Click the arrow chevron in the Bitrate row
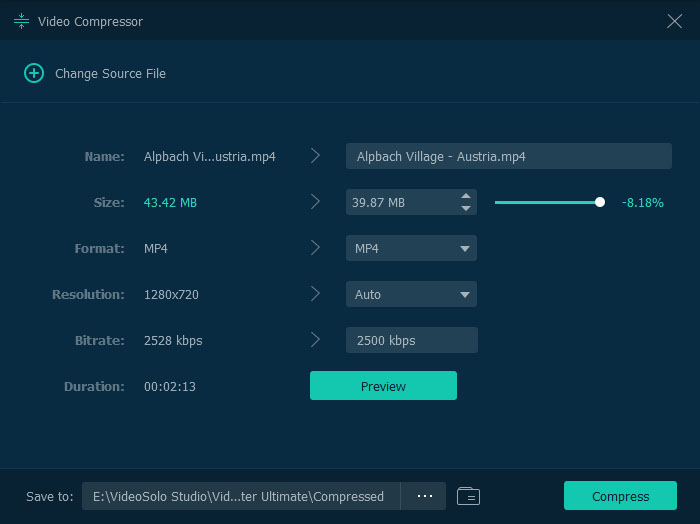 pyautogui.click(x=315, y=340)
